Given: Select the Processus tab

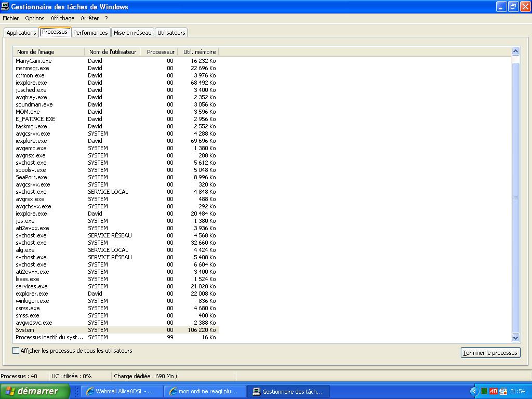Looking at the screenshot, I should click(x=55, y=32).
